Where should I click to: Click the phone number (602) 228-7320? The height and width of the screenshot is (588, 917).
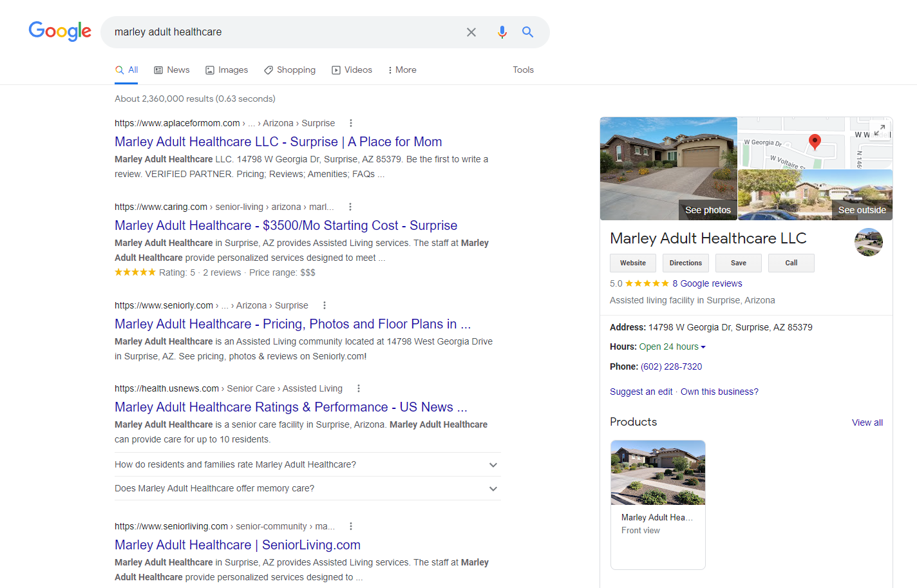(671, 366)
